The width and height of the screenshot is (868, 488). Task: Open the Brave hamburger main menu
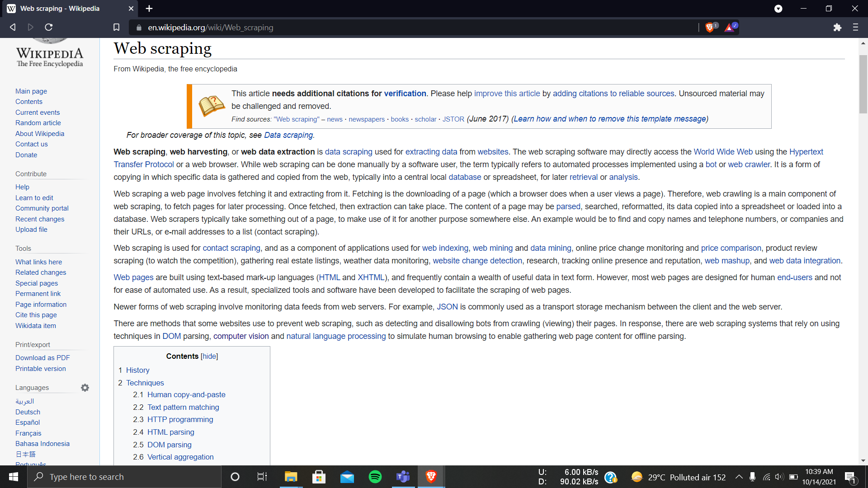855,28
